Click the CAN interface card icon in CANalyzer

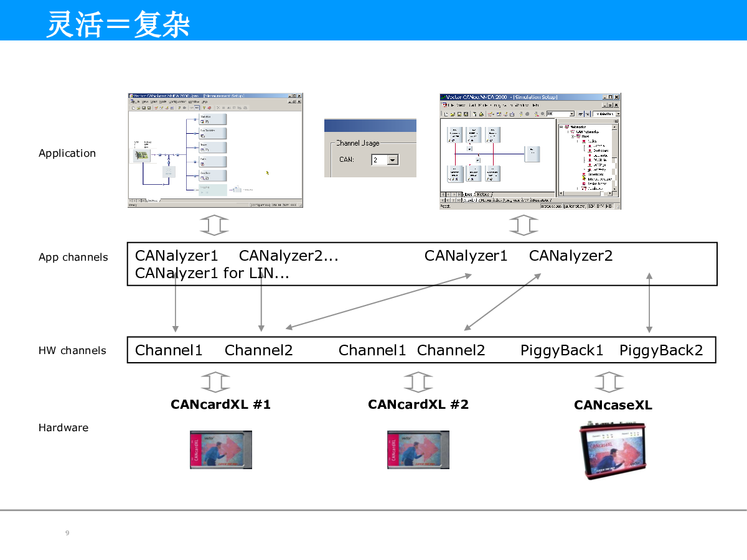142,156
